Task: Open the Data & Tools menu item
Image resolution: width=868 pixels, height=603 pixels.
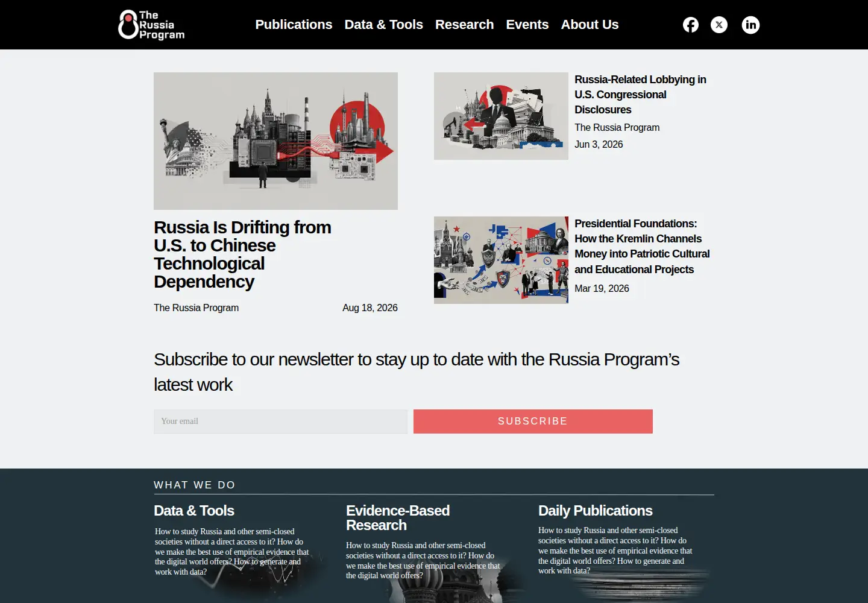Action: coord(383,25)
